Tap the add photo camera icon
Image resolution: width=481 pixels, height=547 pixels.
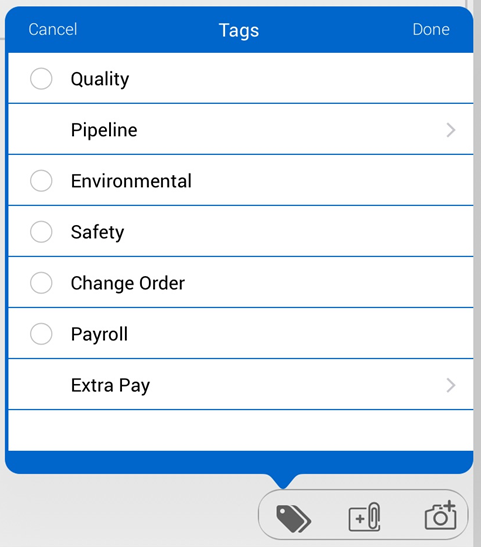441,516
